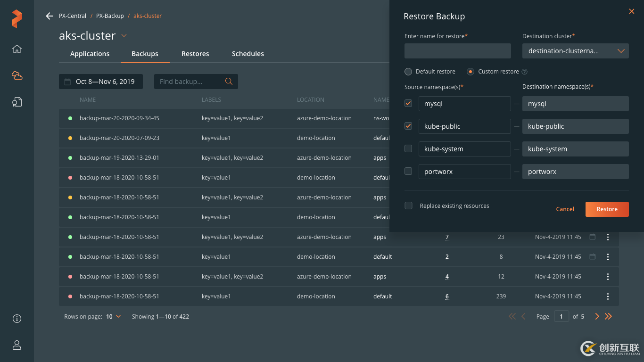The width and height of the screenshot is (644, 362).
Task: Switch to the Applications tab
Action: tap(90, 54)
